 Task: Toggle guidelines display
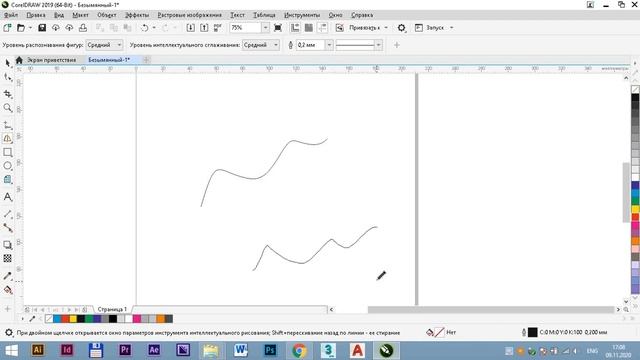[x=322, y=28]
